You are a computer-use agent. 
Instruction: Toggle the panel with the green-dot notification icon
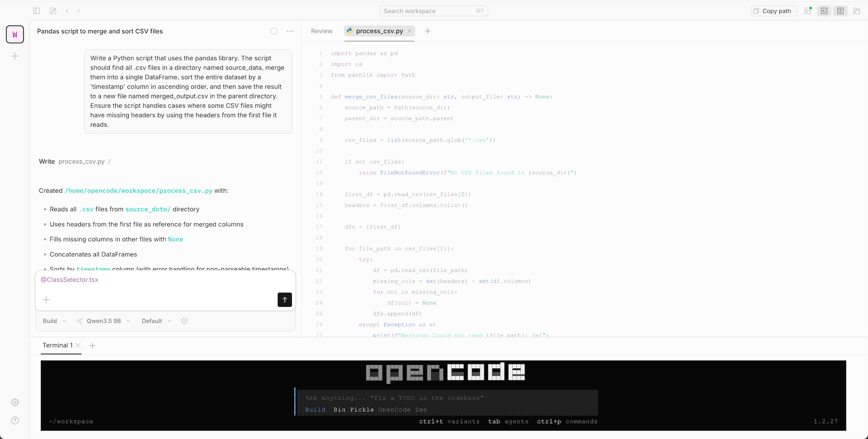[808, 10]
